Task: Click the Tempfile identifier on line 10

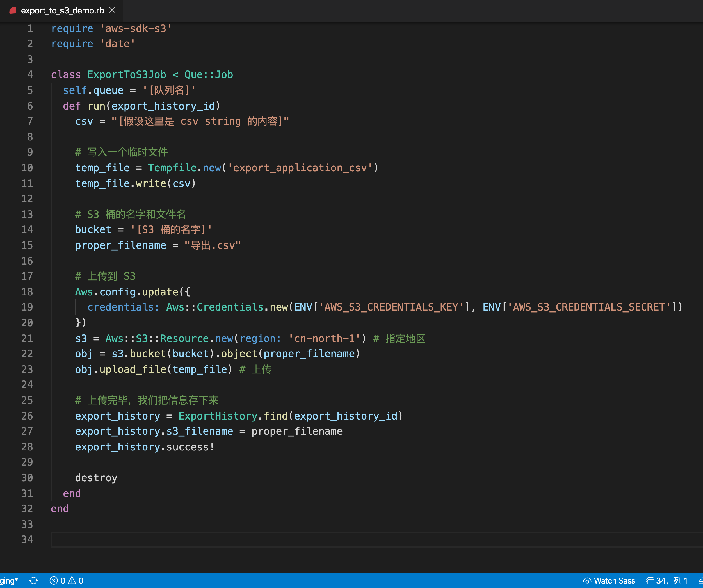Action: [172, 168]
